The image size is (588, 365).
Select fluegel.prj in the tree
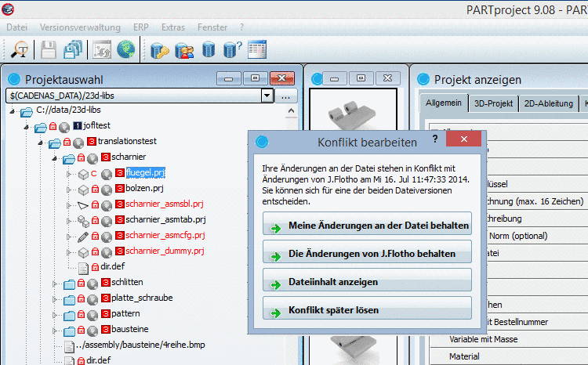(146, 172)
